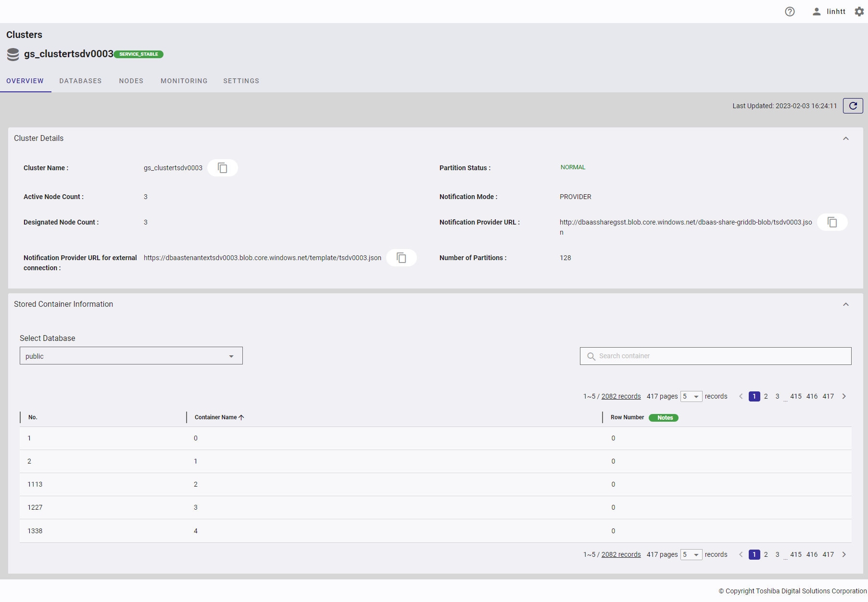Go to page 417 in bottom pagination
Screen dimensions: 868x602
click(828, 554)
